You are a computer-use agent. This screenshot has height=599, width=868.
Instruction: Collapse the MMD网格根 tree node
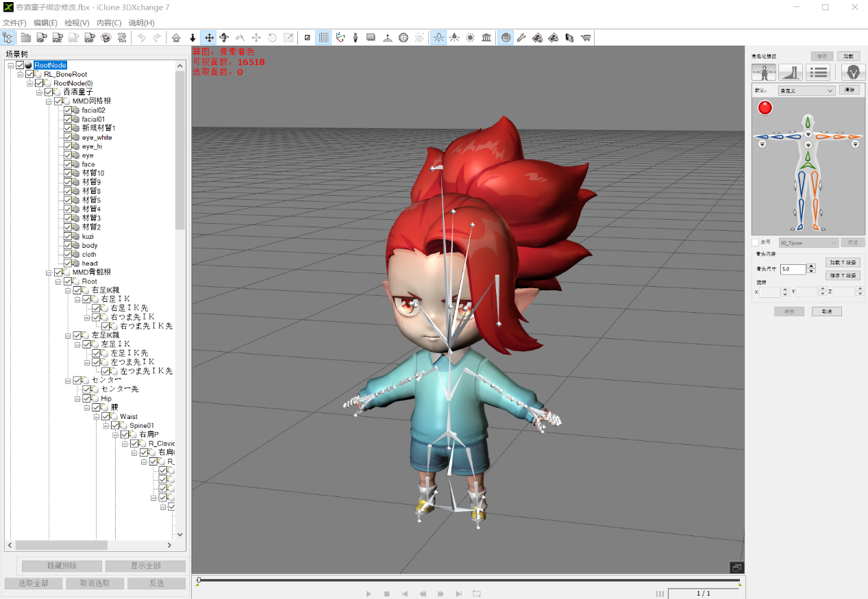pyautogui.click(x=49, y=101)
